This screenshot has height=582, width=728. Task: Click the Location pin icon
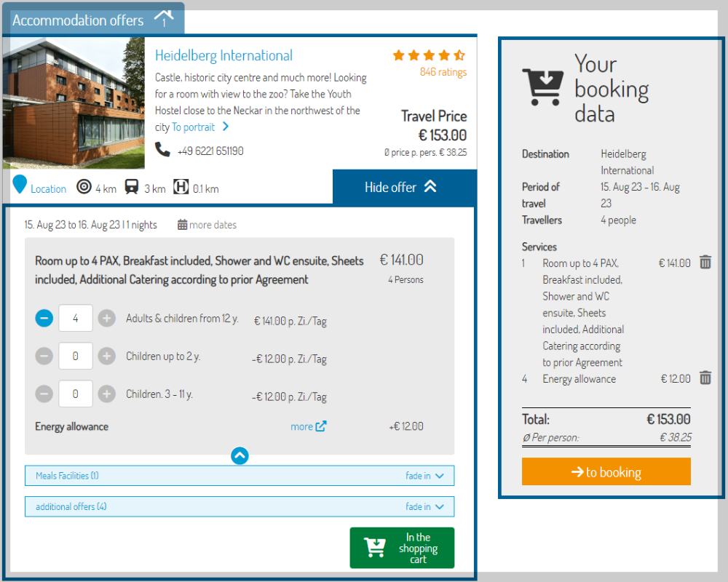[x=20, y=184]
